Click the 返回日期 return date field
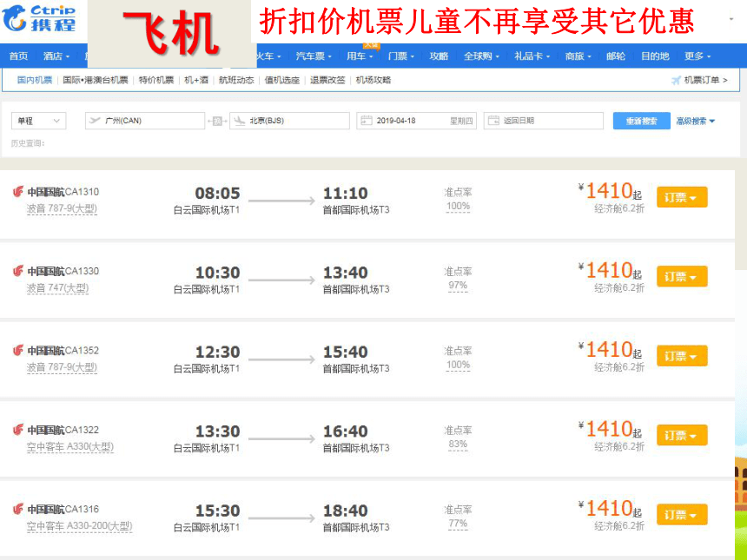 544,121
